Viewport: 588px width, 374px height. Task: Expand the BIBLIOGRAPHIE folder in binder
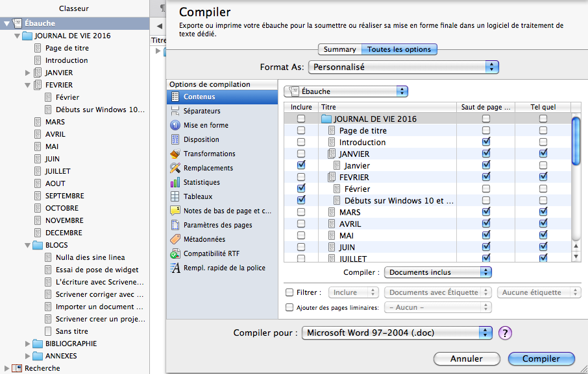pyautogui.click(x=27, y=344)
